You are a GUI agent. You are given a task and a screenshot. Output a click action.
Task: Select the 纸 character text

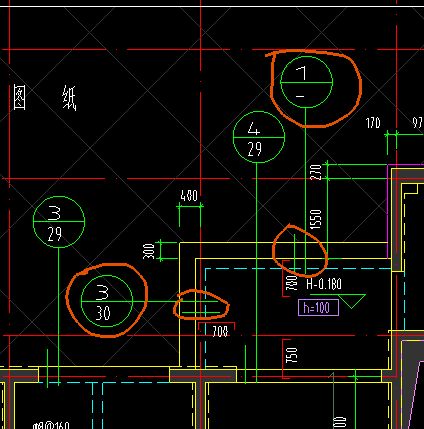point(69,98)
